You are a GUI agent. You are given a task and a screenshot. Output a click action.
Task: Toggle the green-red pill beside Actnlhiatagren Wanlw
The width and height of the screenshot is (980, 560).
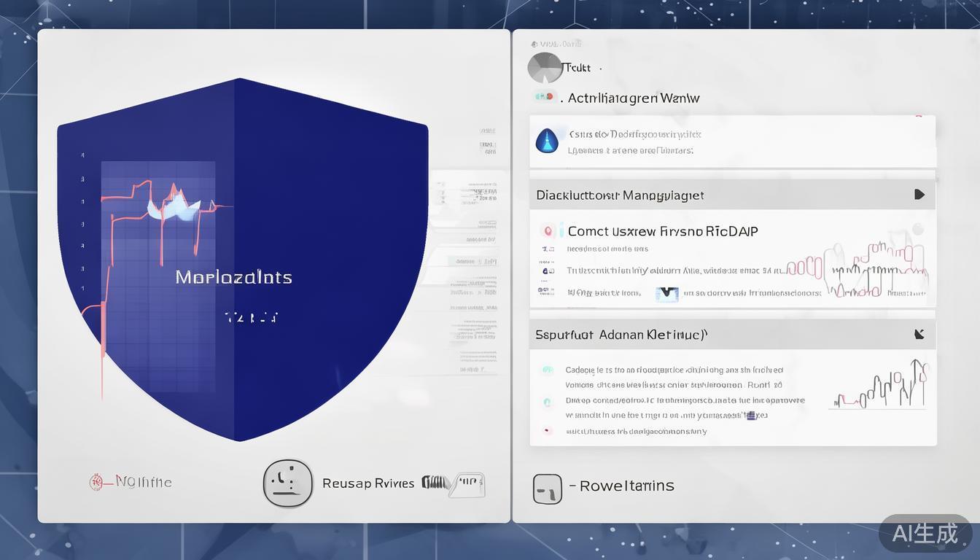pos(545,96)
